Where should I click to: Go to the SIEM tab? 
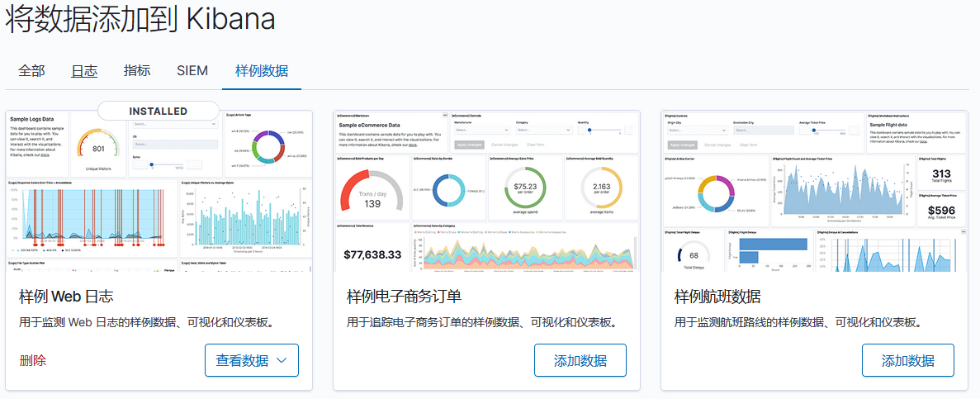coord(192,70)
